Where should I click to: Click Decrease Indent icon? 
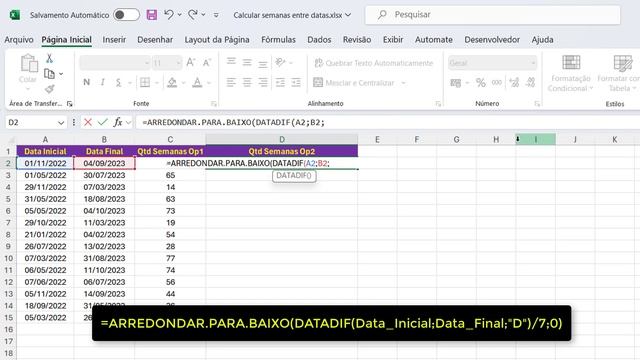tap(280, 82)
